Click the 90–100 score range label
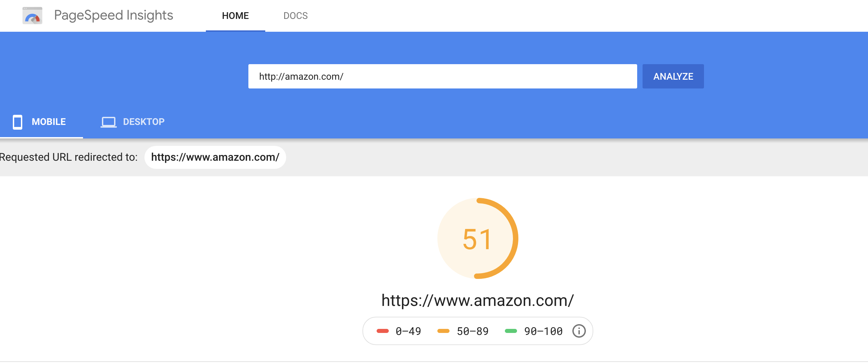This screenshot has height=364, width=868. (543, 331)
